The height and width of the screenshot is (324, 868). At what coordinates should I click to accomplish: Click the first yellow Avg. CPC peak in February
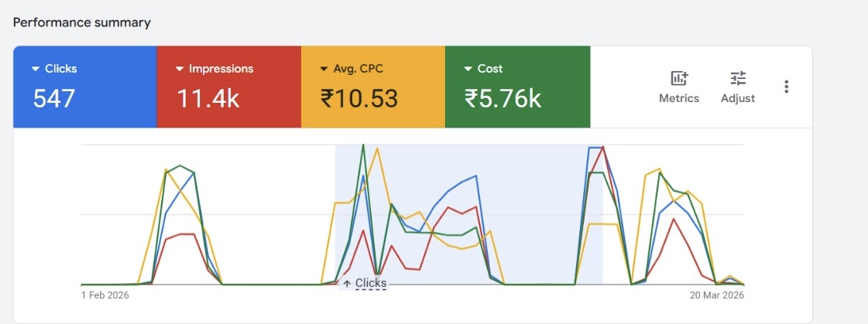pos(166,170)
